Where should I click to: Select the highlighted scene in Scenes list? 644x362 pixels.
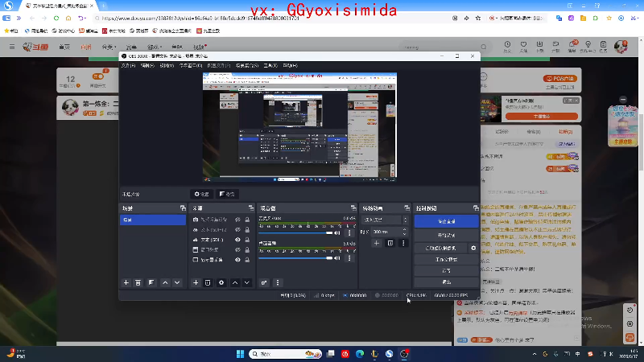(153, 220)
